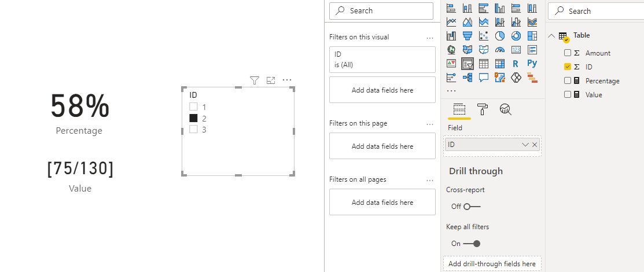Open get more visuals ellipsis
This screenshot has height=272, width=644.
pyautogui.click(x=451, y=91)
